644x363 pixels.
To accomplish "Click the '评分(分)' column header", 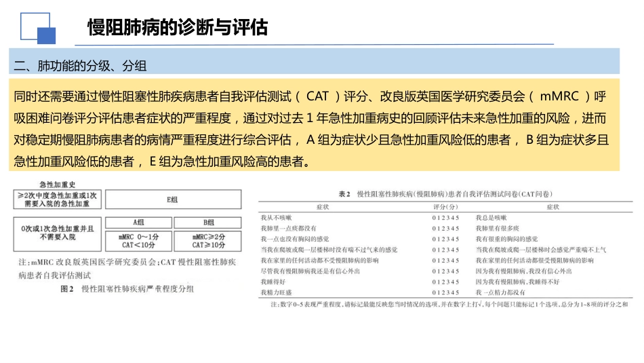I will (x=445, y=207).
